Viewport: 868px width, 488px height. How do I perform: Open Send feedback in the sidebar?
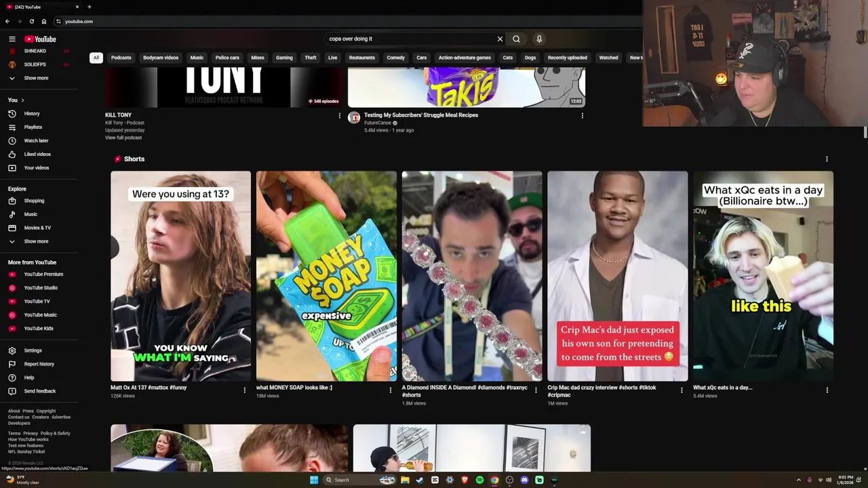click(39, 391)
